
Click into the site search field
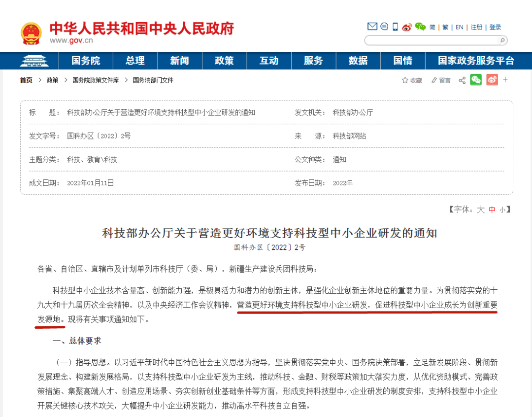pyautogui.click(x=431, y=40)
